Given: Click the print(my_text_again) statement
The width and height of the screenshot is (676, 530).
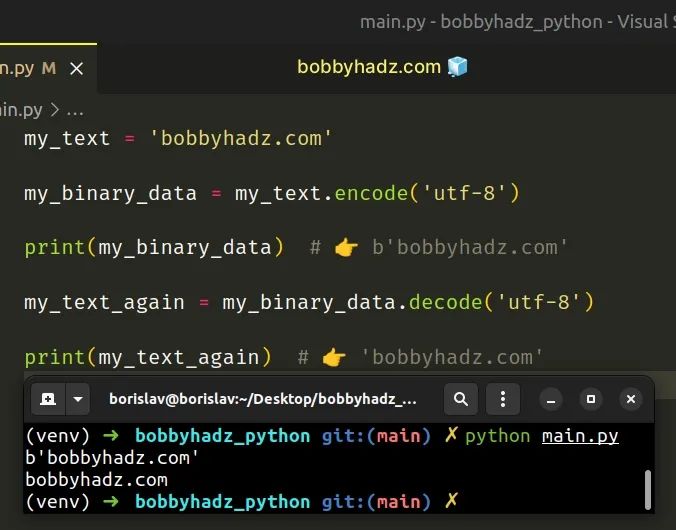Looking at the screenshot, I should click(148, 358).
